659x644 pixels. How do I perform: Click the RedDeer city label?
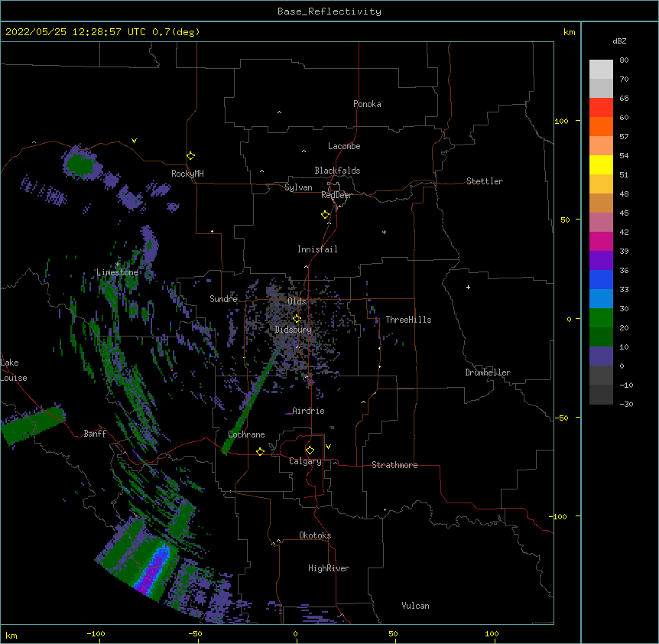(x=336, y=195)
